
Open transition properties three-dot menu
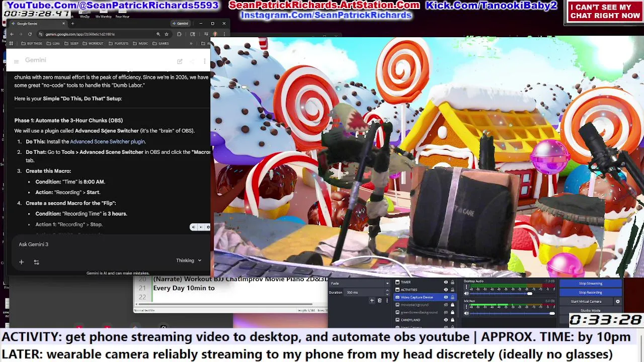[x=387, y=300]
